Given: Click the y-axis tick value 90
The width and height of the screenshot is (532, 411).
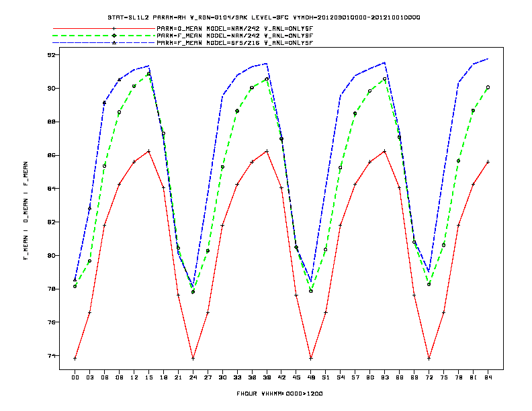Looking at the screenshot, I should coord(51,88).
